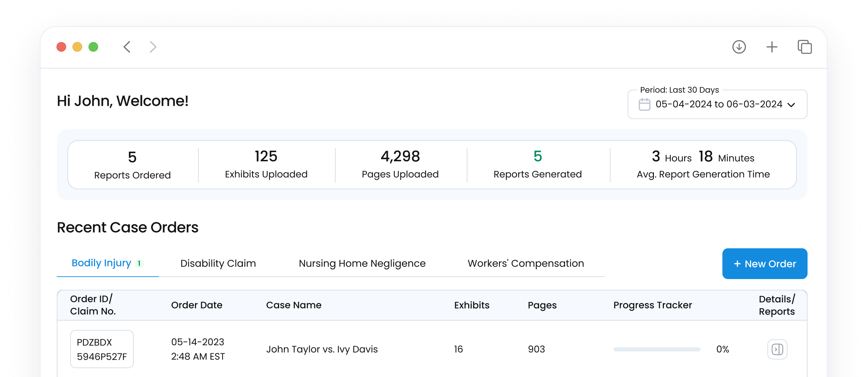Open the tab overview squares icon

[x=804, y=47]
